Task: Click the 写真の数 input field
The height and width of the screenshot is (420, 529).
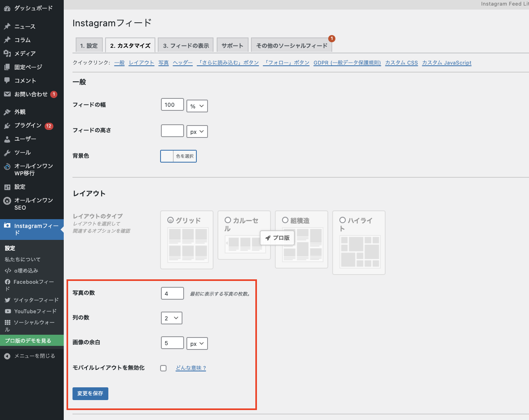Action: (x=172, y=293)
